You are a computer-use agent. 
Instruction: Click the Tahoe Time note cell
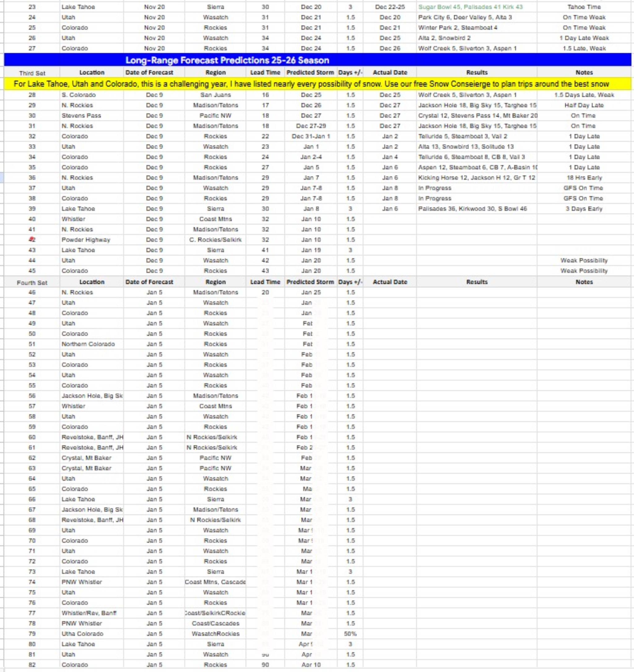click(584, 7)
